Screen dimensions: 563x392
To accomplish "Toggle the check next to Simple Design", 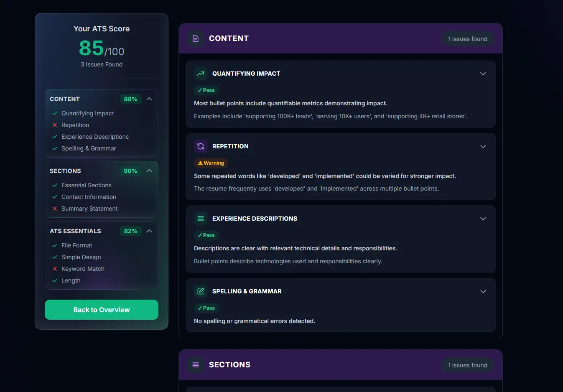I will (55, 257).
